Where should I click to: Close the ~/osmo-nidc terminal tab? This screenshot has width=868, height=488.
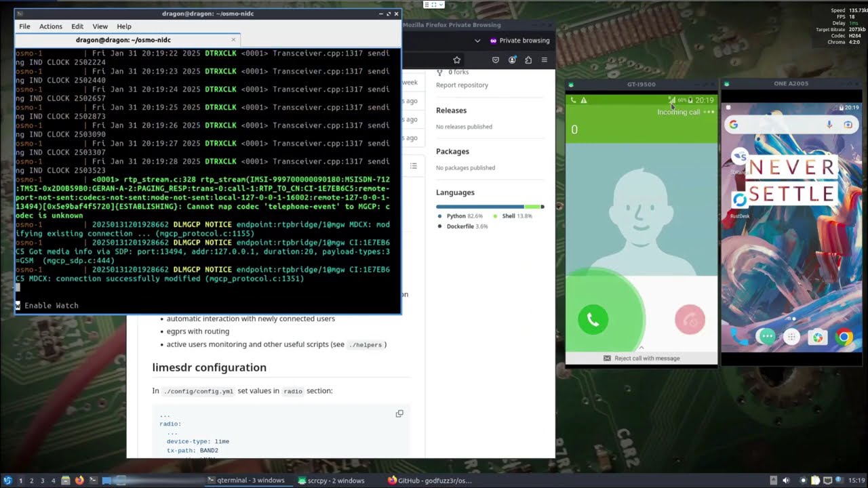click(x=233, y=39)
